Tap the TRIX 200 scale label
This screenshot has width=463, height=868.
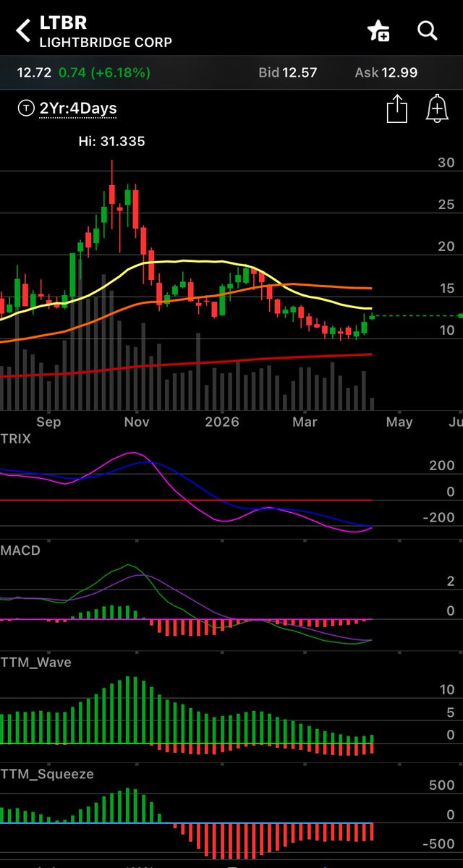[x=442, y=466]
